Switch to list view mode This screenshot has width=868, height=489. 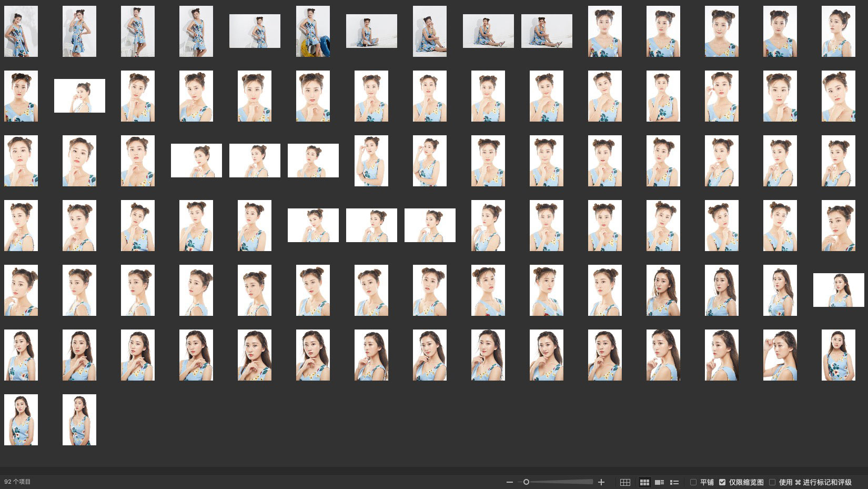(x=674, y=482)
